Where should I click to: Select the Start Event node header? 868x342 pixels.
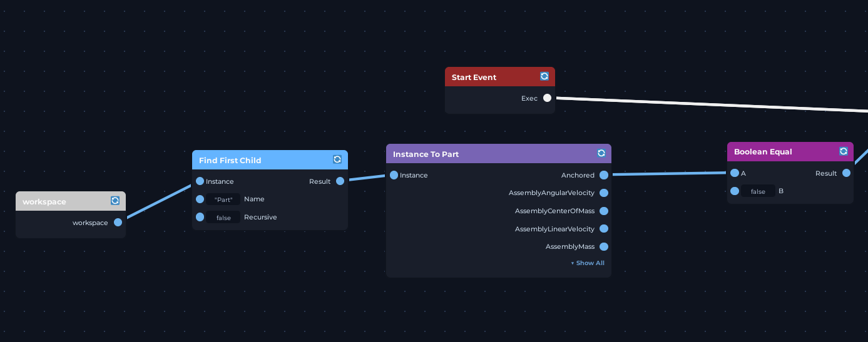coord(500,77)
